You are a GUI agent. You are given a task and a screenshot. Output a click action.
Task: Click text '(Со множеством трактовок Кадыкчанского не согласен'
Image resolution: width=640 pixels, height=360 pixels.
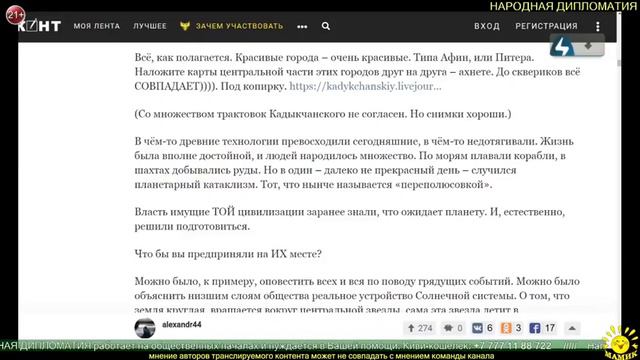click(271, 114)
